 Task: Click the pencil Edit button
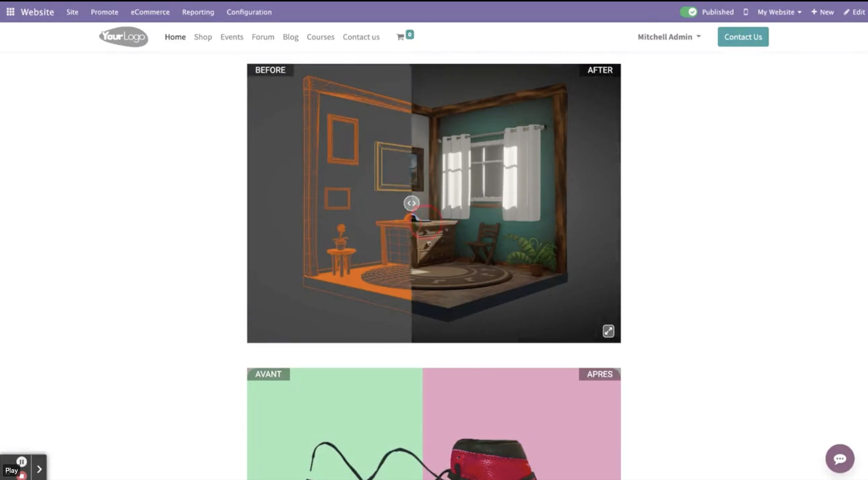click(x=854, y=12)
